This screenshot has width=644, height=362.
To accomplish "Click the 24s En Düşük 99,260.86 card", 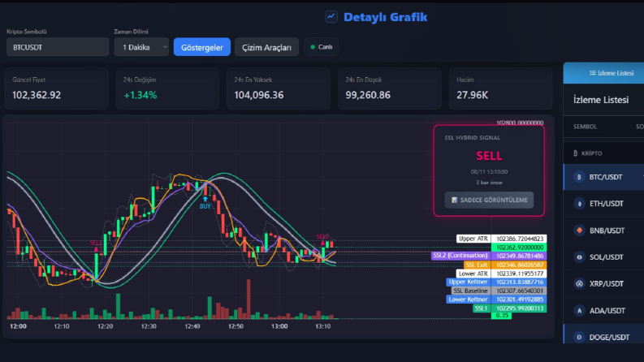I will click(390, 88).
